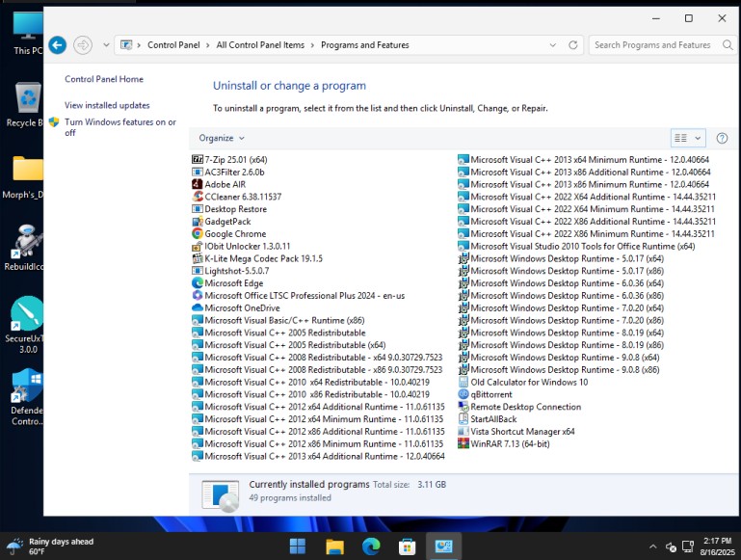The height and width of the screenshot is (560, 741).
Task: Click the K-Lite Mega Codec Pack icon
Action: point(198,258)
